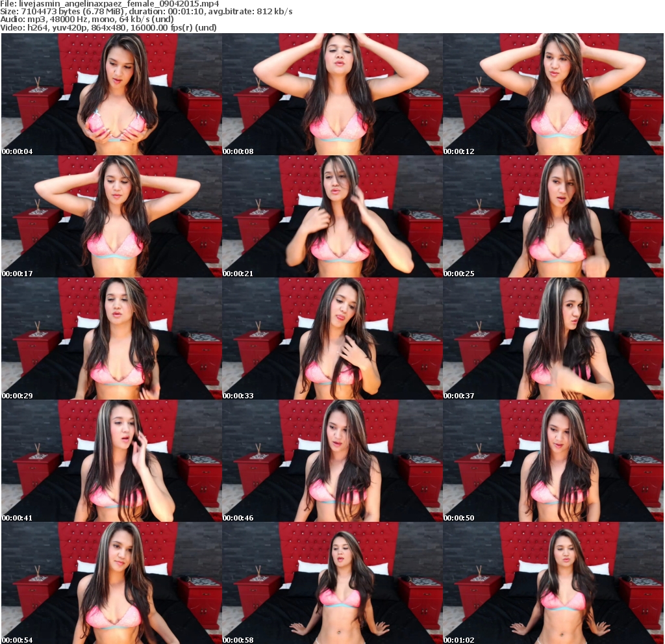The image size is (665, 644).
Task: Select the thumbnail frame at 00:00:25
Action: click(x=553, y=216)
